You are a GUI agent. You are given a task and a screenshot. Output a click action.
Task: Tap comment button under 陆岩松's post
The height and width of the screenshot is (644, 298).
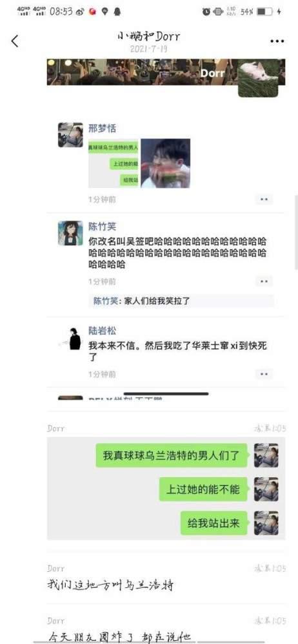[264, 374]
